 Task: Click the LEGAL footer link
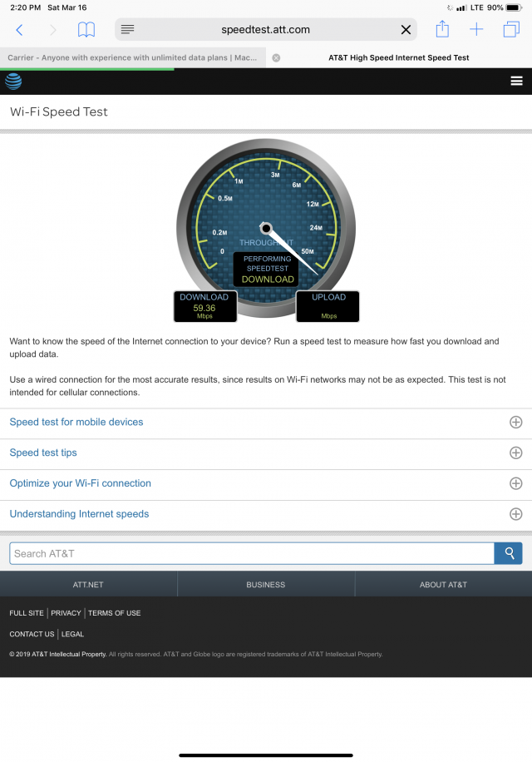click(73, 634)
